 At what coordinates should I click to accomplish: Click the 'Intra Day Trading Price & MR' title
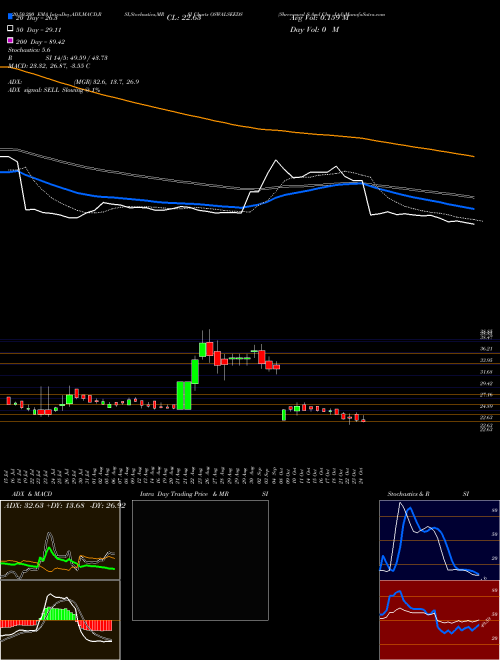[x=184, y=494]
